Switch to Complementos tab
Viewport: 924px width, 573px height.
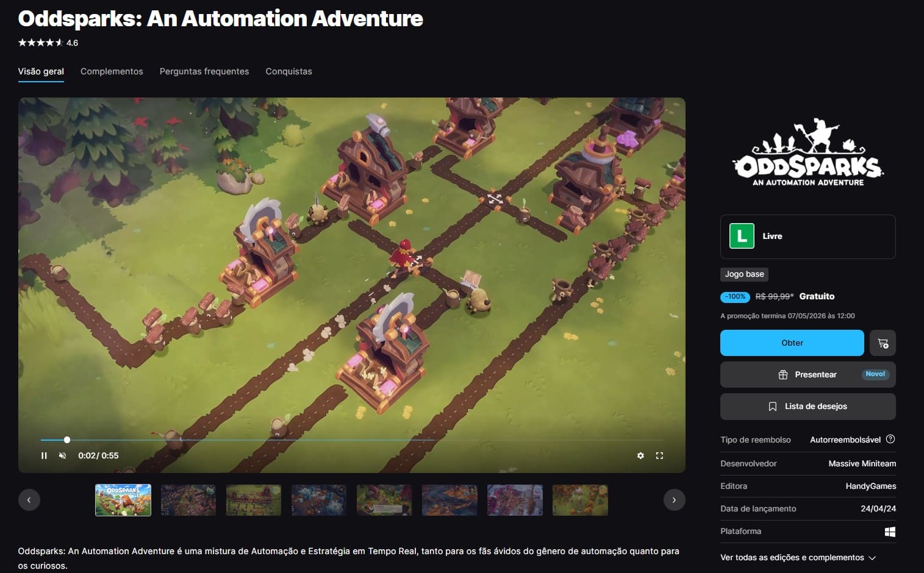(x=112, y=71)
